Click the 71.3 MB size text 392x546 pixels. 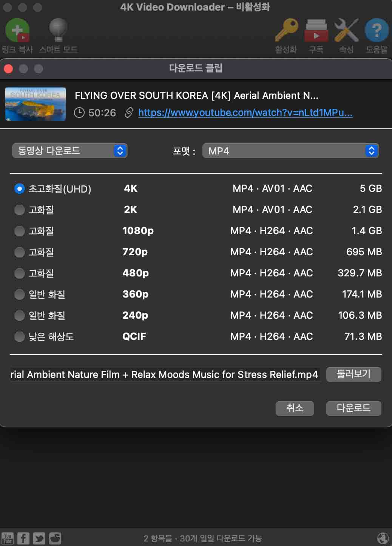coord(363,336)
